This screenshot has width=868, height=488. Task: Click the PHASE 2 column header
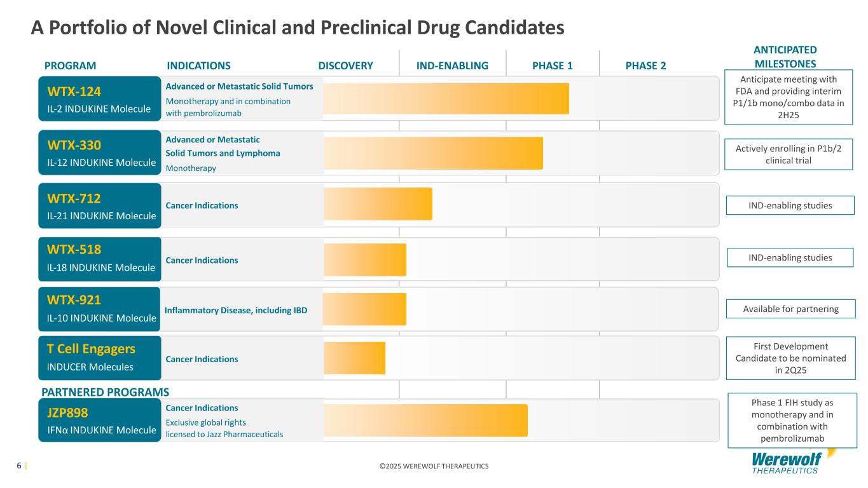[645, 65]
